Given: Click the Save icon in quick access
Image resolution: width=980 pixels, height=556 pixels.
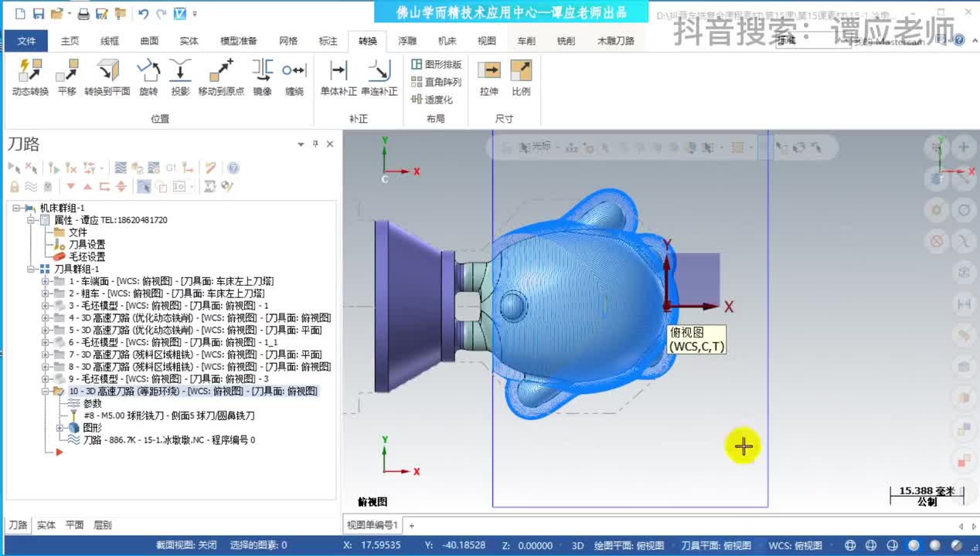Looking at the screenshot, I should point(39,14).
